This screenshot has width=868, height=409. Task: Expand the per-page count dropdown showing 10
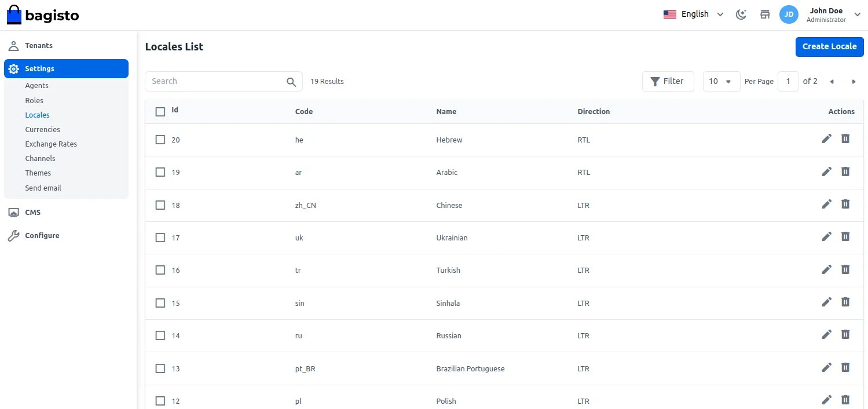point(721,81)
